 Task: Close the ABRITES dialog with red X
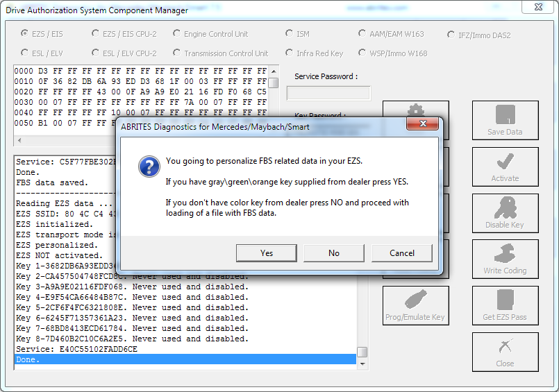click(423, 123)
